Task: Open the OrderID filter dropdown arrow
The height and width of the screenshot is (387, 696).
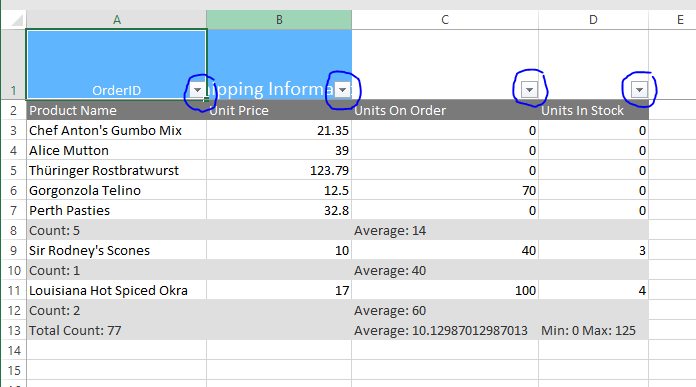Action: pyautogui.click(x=197, y=90)
